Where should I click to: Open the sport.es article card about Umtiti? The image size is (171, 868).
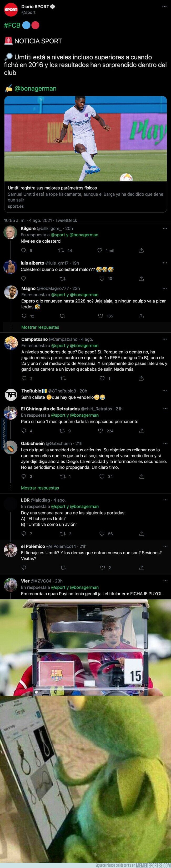point(85,152)
